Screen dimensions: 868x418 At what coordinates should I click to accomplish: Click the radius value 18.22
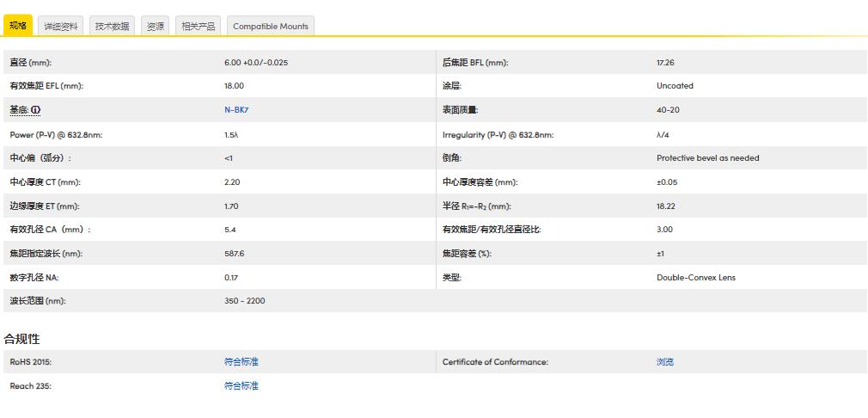664,206
